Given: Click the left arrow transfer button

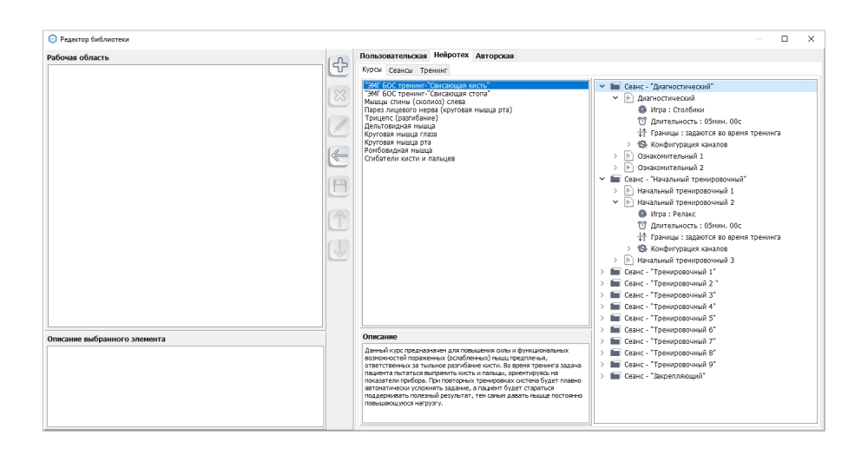Looking at the screenshot, I should point(339,157).
